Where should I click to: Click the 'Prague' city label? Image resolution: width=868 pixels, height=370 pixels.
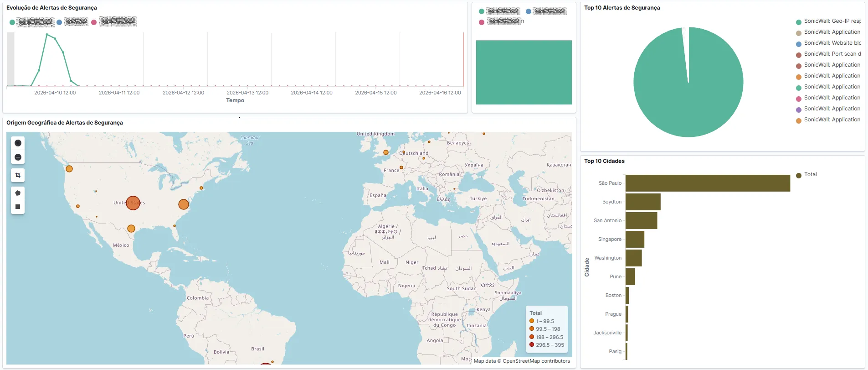613,314
